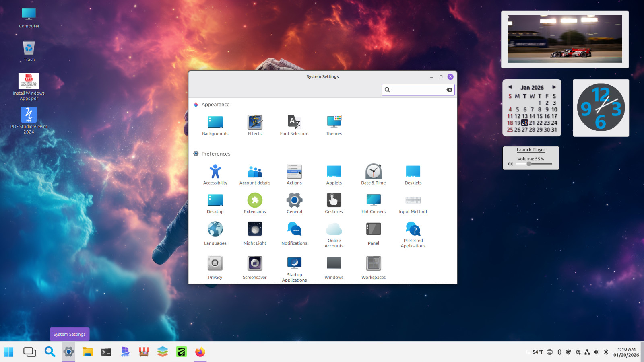Viewport: 644px width, 362px height.
Task: Open Install Windows Apps.pdf file
Action: click(x=29, y=86)
